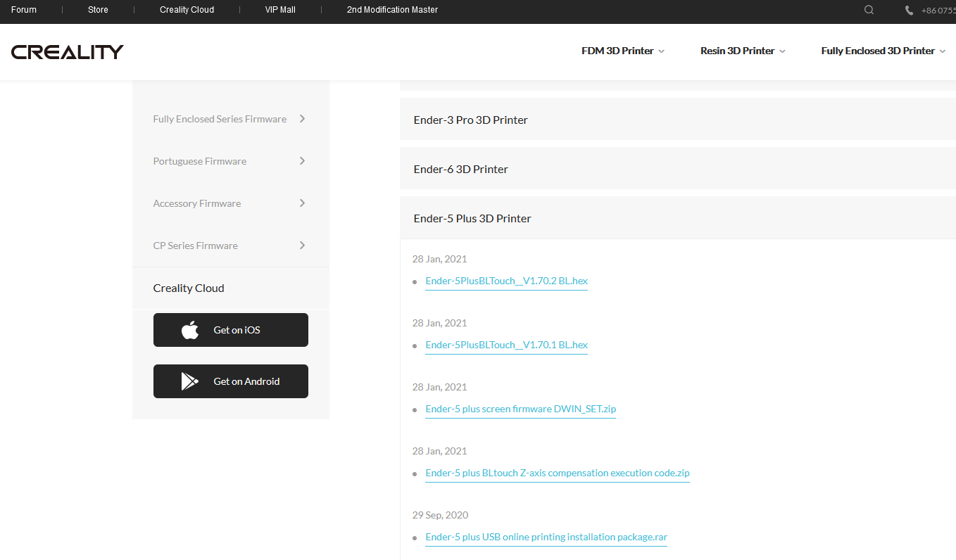
Task: Go to the Store top link
Action: tap(98, 10)
